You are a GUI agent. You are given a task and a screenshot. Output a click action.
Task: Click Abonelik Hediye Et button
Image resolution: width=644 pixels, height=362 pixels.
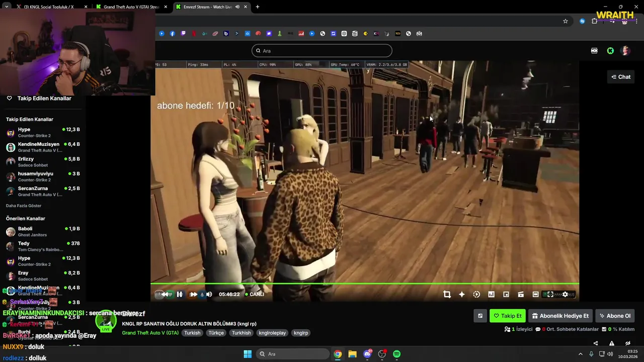[560, 316]
